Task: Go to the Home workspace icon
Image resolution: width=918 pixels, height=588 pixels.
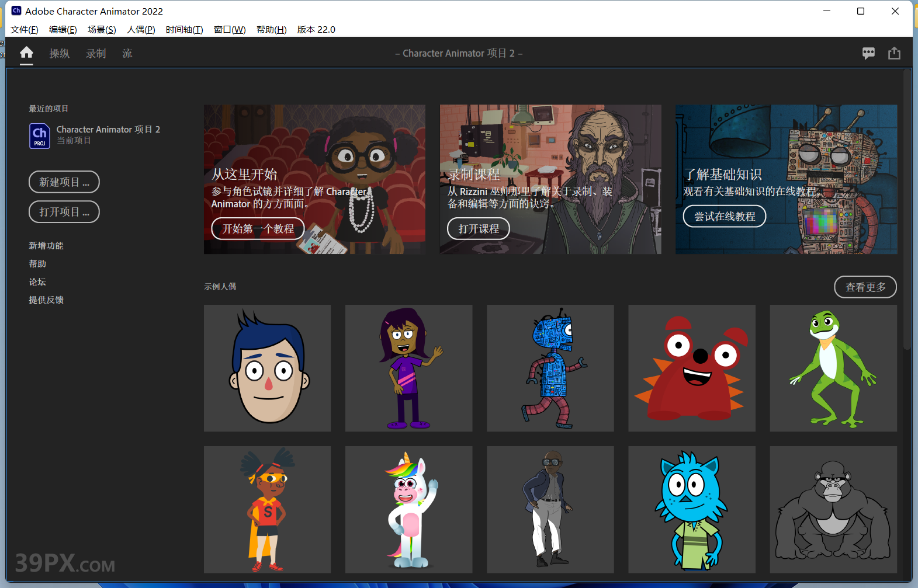Action: (x=26, y=53)
